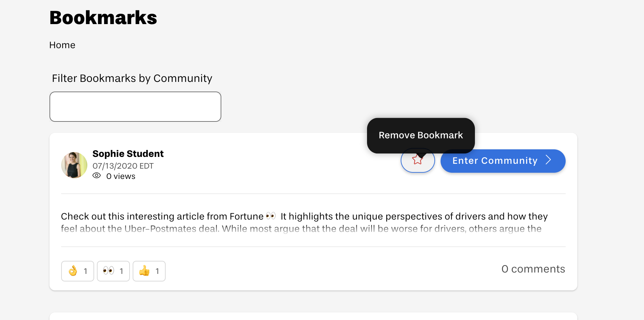
Task: Focus the Filter Bookmarks by Community field
Action: (x=135, y=107)
